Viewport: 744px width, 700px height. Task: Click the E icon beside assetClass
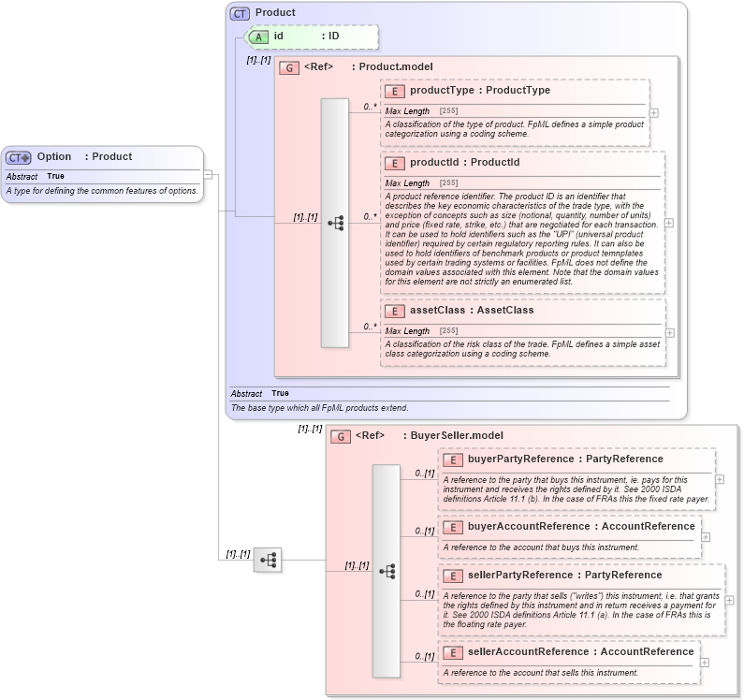[x=395, y=312]
